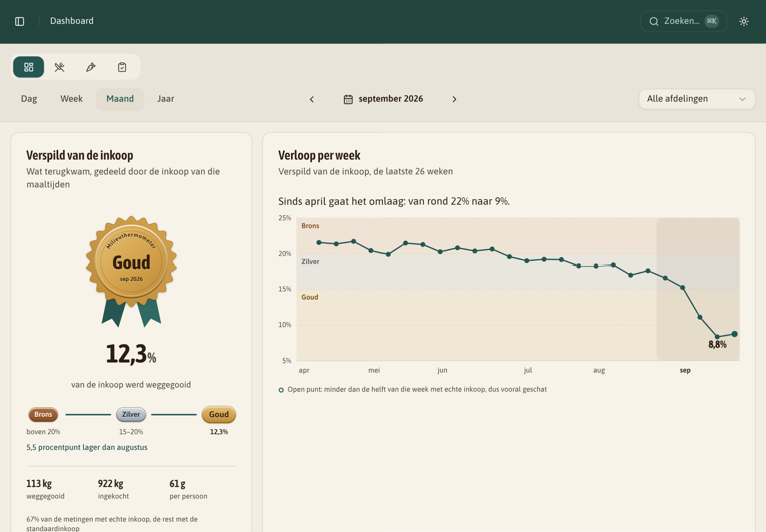Focus the Zoeken search field
766x532 pixels.
tap(684, 21)
